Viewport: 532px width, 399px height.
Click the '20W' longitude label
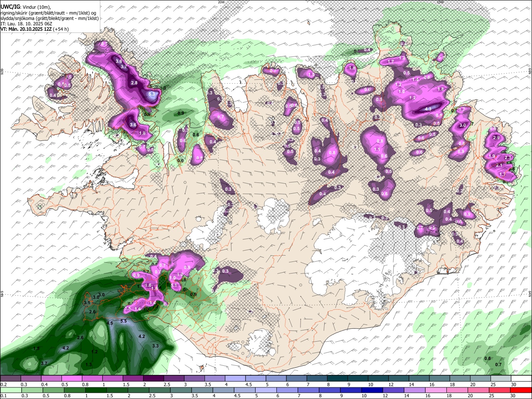tap(221, 2)
